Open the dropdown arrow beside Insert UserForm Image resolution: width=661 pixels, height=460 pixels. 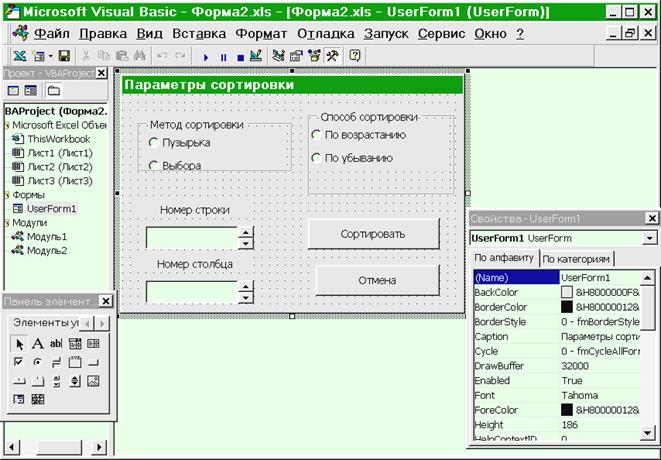click(51, 56)
